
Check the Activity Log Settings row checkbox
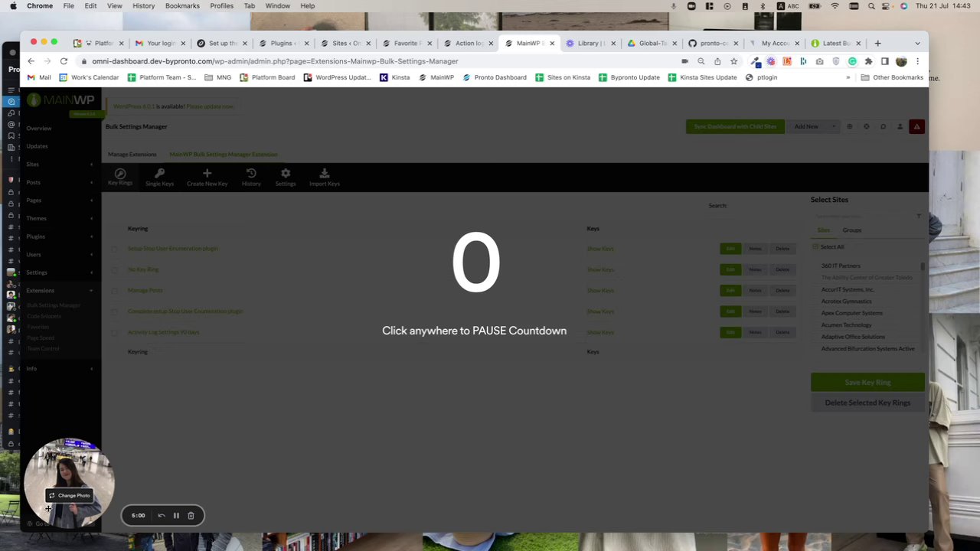point(115,333)
